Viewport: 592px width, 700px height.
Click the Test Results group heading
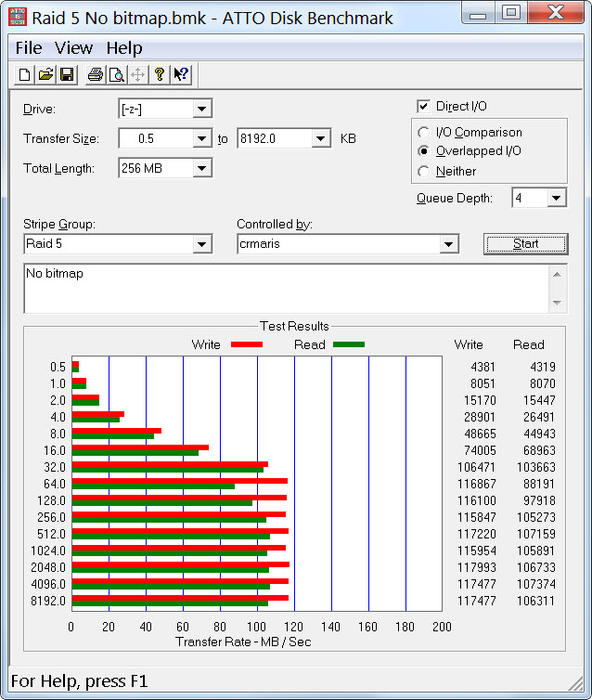294,326
